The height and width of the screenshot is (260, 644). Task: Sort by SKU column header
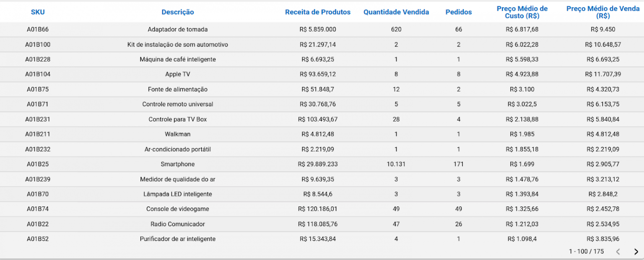[38, 12]
